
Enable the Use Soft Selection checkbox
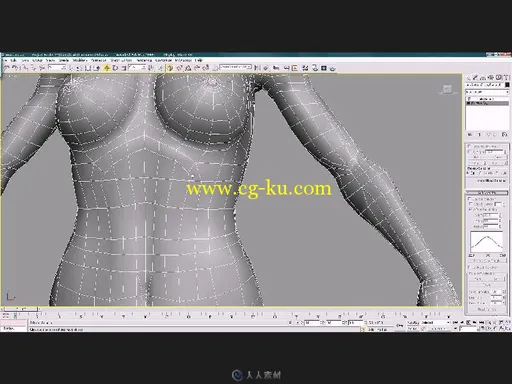click(x=470, y=199)
